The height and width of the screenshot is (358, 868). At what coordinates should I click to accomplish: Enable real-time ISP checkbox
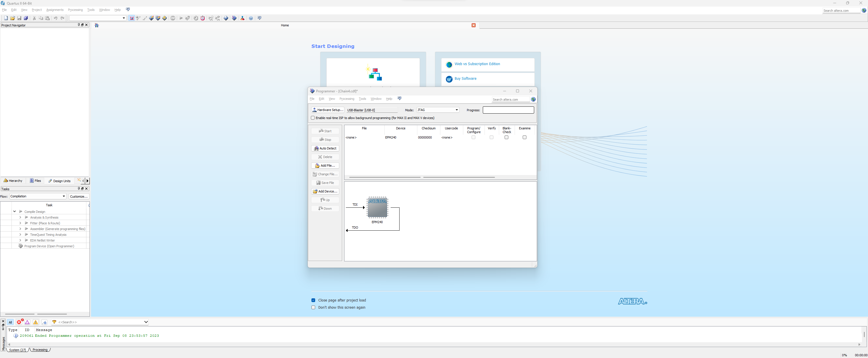tap(313, 118)
